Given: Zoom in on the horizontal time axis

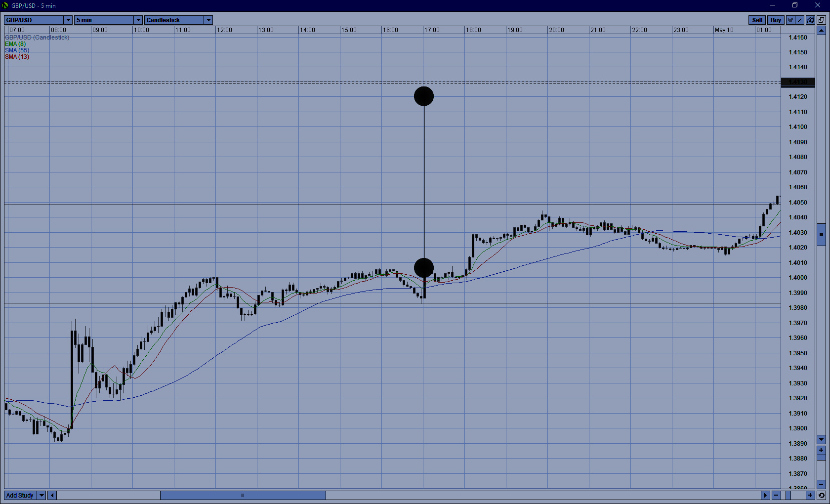Looking at the screenshot, I should click(x=810, y=495).
